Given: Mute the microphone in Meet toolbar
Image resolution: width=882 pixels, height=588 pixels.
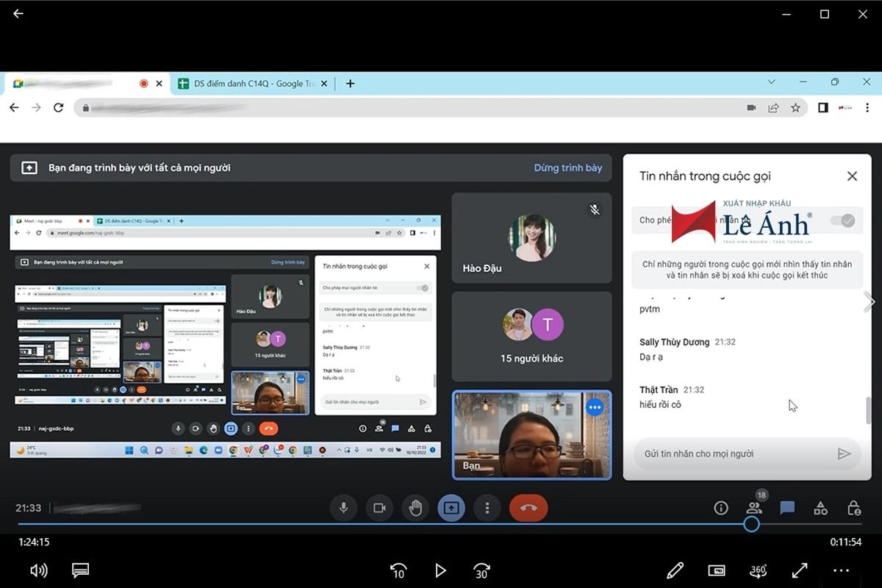Looking at the screenshot, I should [x=343, y=508].
